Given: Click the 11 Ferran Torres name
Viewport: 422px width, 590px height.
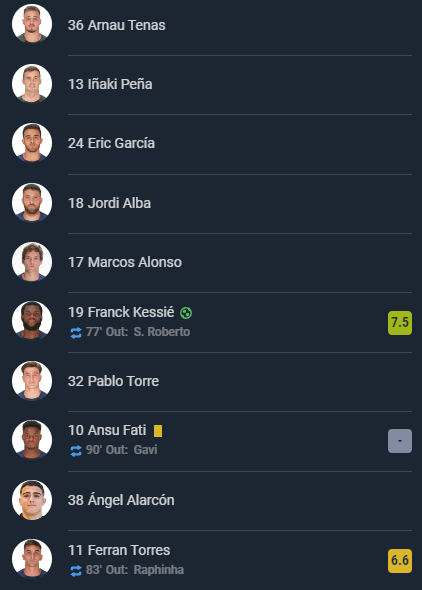Looking at the screenshot, I should [119, 550].
